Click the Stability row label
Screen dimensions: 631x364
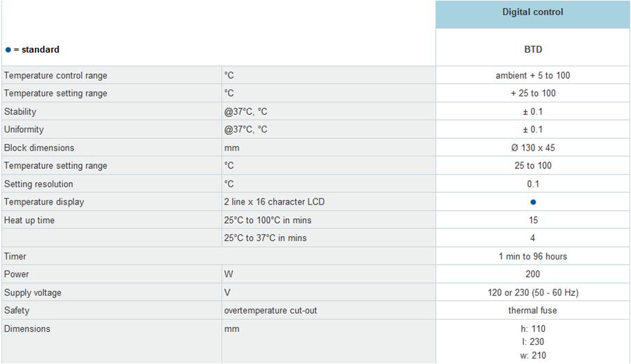tap(20, 112)
